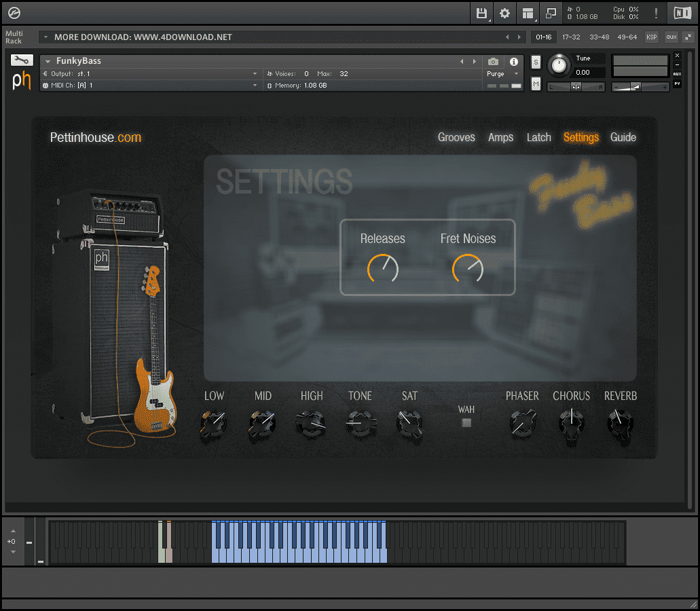
Task: Click the Fret Noises knob
Action: click(467, 269)
